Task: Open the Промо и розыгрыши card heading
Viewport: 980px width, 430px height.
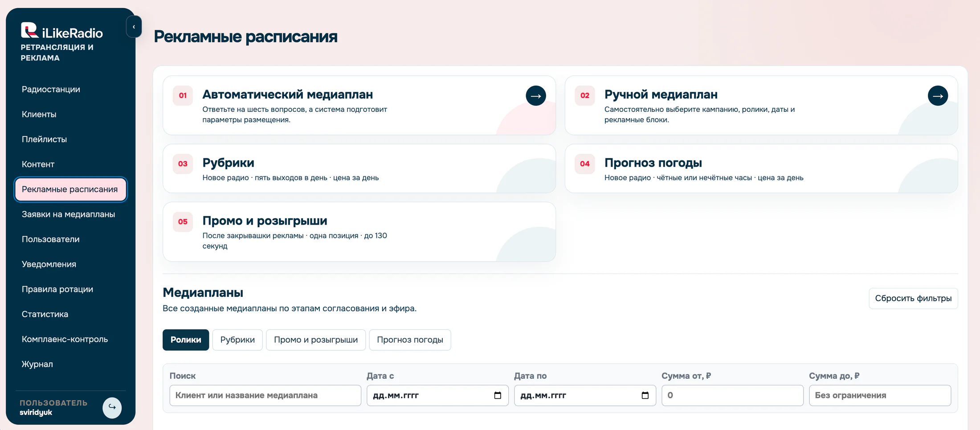Action: (x=265, y=221)
